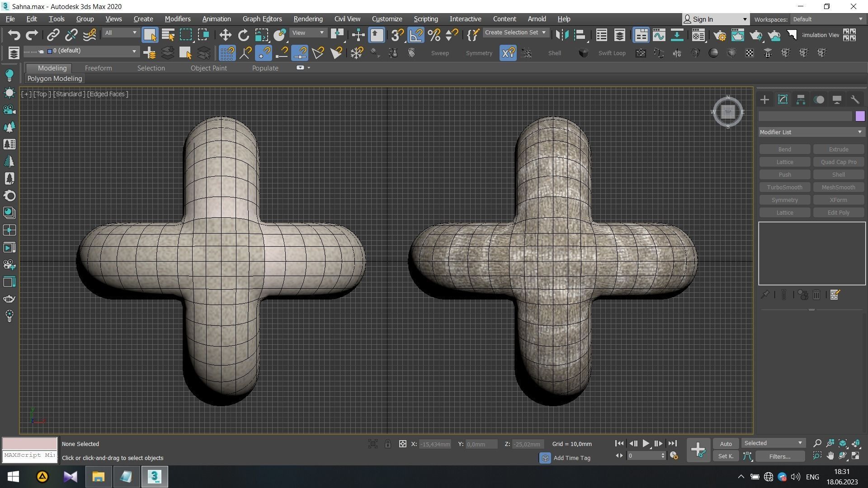This screenshot has height=488, width=868.
Task: Click the Mirror tool icon
Action: [x=561, y=35]
